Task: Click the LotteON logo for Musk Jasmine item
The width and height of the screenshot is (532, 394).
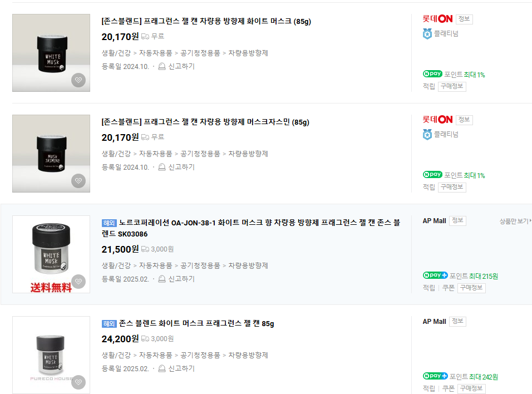Action: click(437, 120)
